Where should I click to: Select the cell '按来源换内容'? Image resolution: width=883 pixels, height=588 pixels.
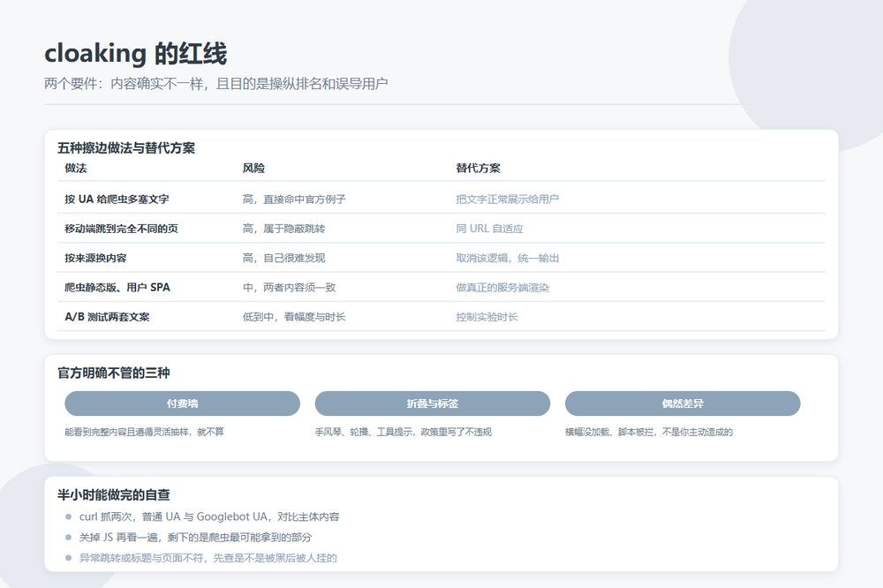pyautogui.click(x=95, y=258)
